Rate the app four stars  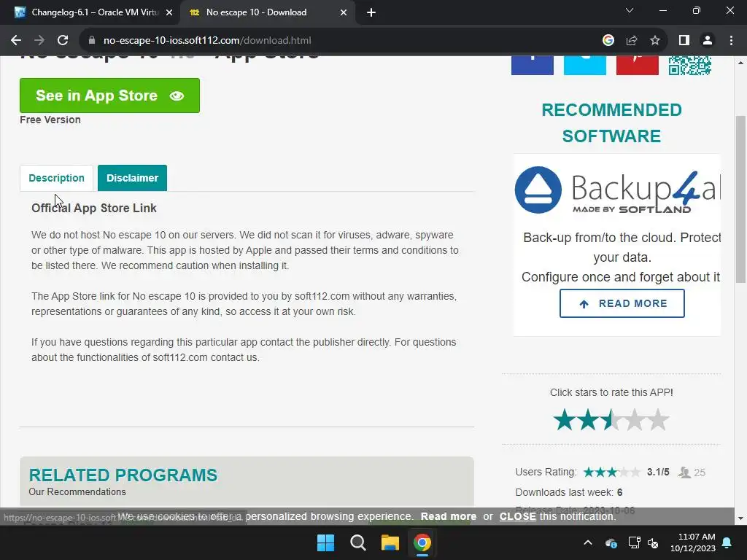click(x=635, y=419)
